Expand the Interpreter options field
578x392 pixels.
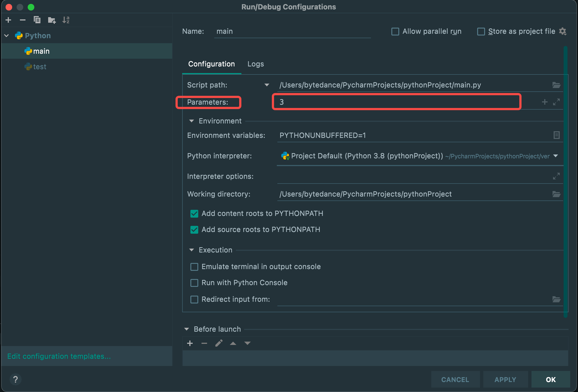tap(556, 176)
